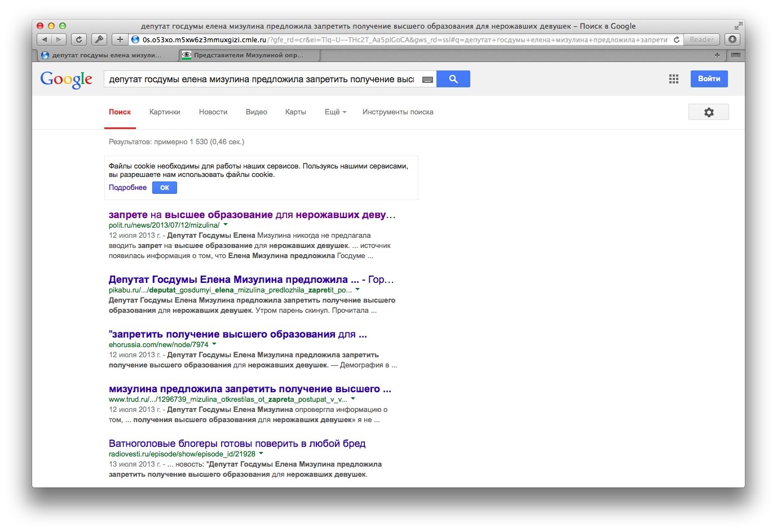
Task: Switch to the Новости tab
Action: pyautogui.click(x=213, y=112)
